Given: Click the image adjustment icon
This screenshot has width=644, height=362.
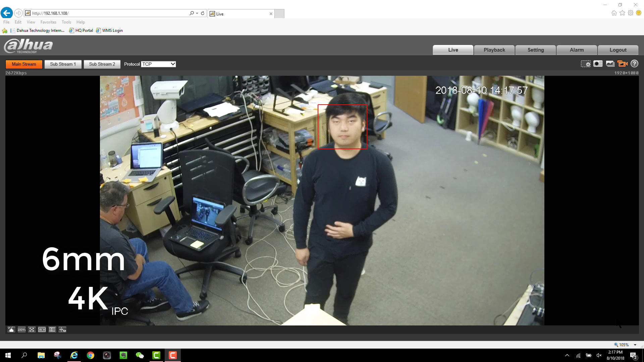Looking at the screenshot, I should tap(11, 329).
